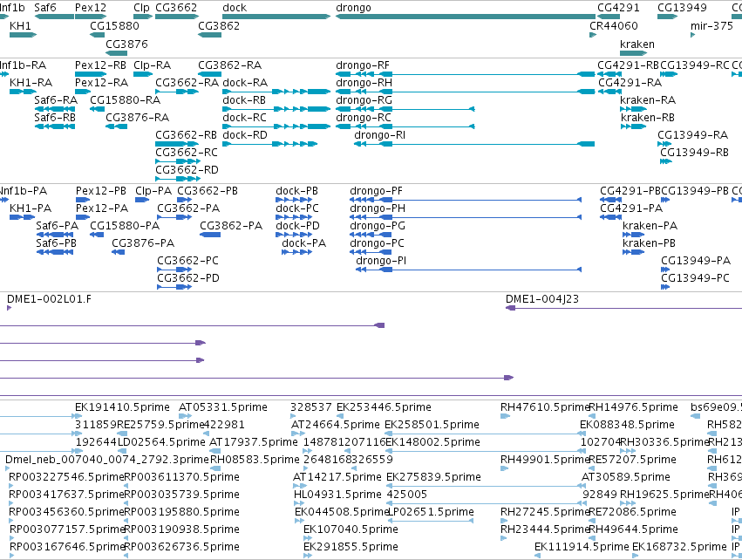The image size is (742, 560).
Task: Select transcript drongo-RG
Action: (364, 100)
